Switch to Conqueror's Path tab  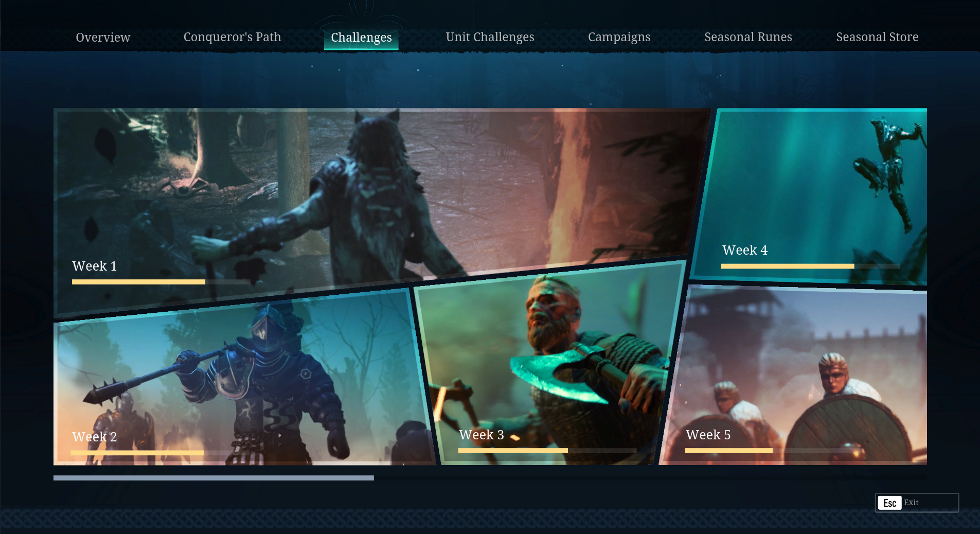232,37
